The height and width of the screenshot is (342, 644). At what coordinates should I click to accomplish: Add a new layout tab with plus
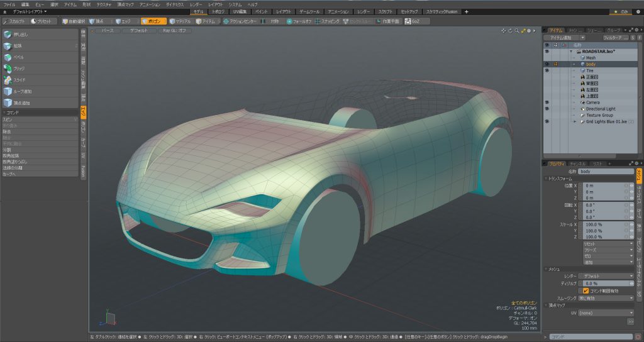click(466, 12)
